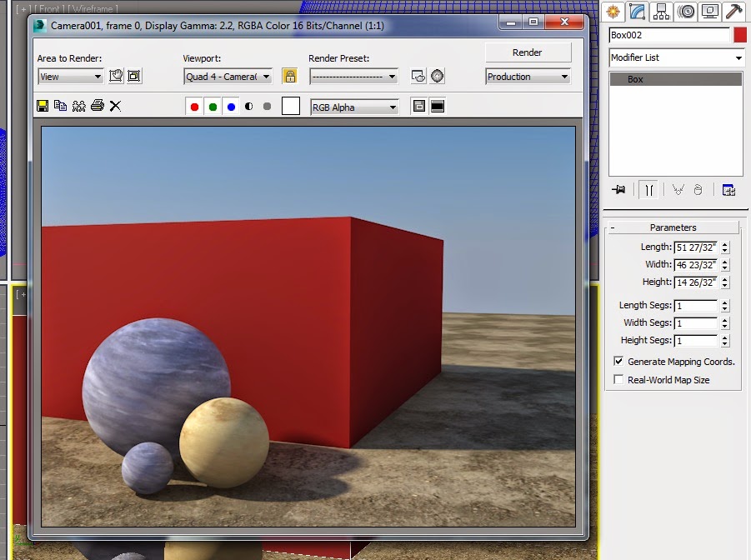Print the rendered image
This screenshot has height=560, width=751.
coord(98,105)
